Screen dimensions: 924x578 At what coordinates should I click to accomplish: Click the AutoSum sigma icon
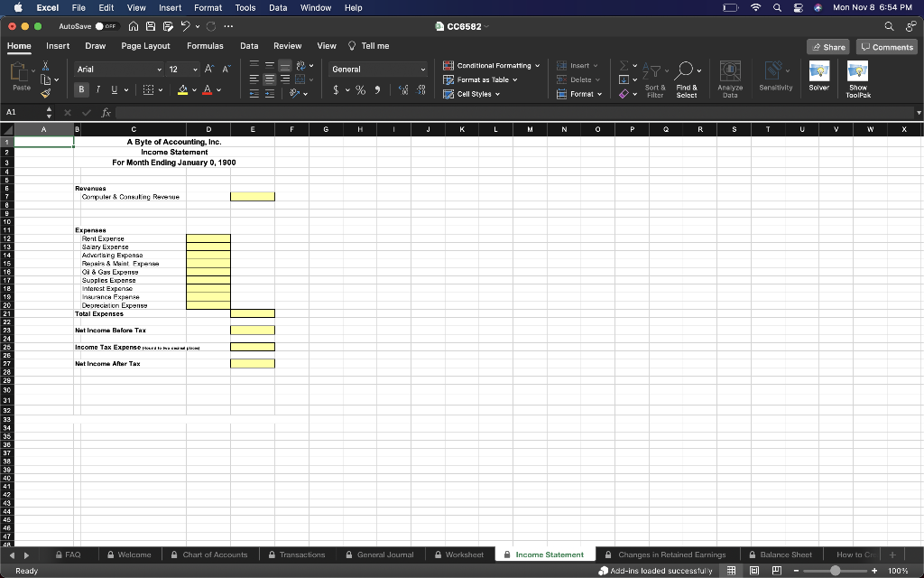(x=624, y=65)
